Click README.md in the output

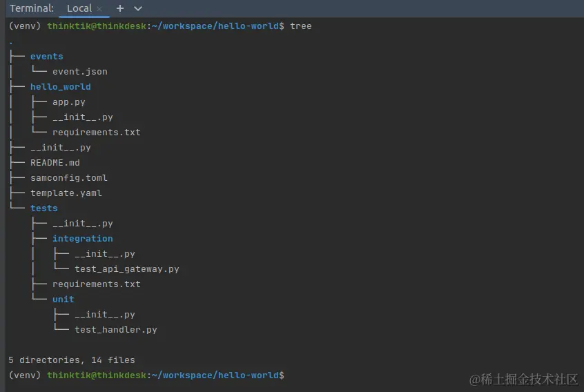tap(55, 163)
